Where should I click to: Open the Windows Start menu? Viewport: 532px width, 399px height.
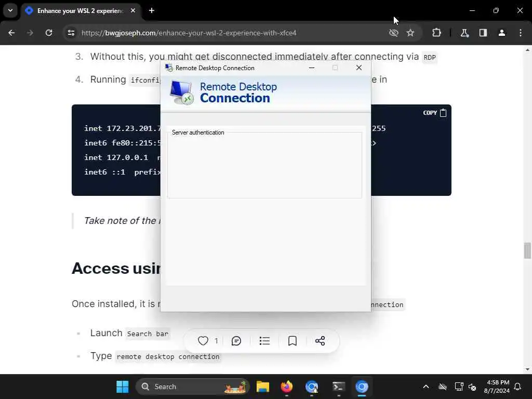click(x=123, y=387)
